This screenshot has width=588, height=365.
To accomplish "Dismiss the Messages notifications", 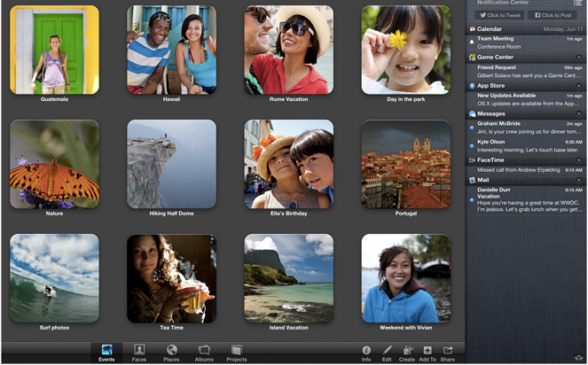I will tap(579, 114).
